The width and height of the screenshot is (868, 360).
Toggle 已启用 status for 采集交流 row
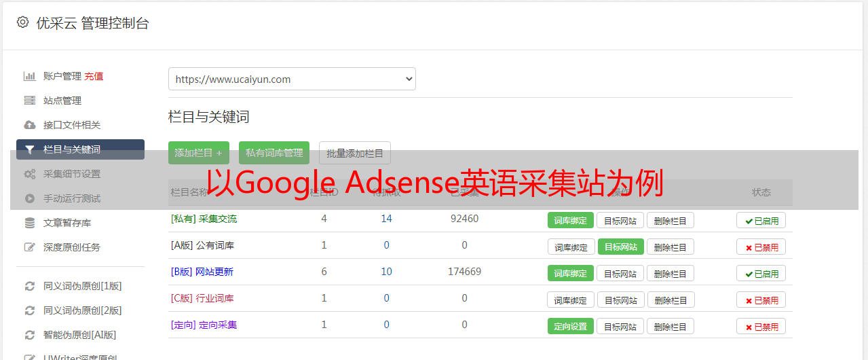[761, 220]
